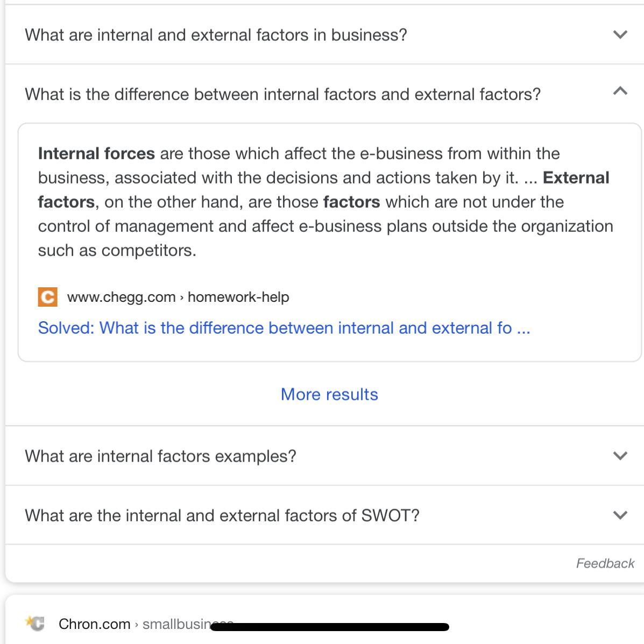This screenshot has width=644, height=644.
Task: Tap the 'internal and external factors of SWOT' question text
Action: [222, 515]
